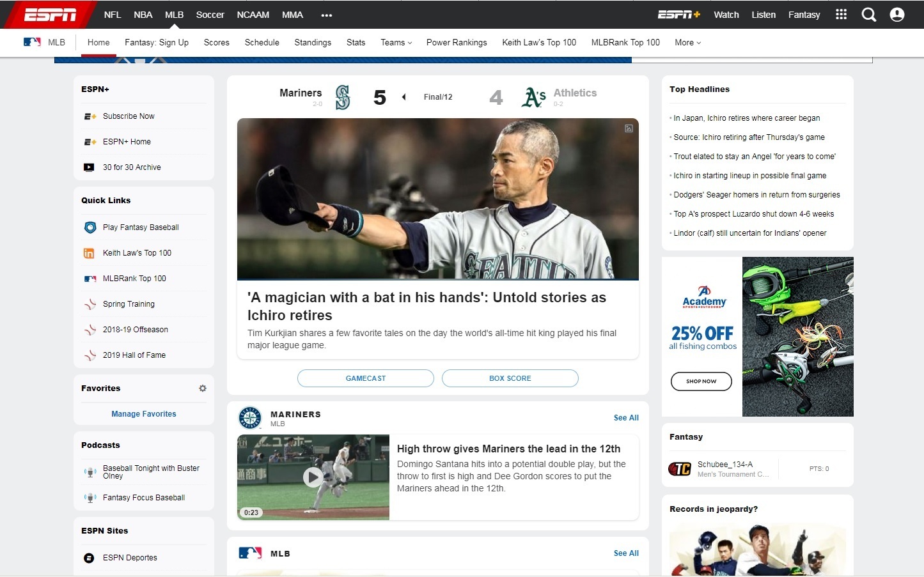Open the search magnifier icon

[868, 15]
